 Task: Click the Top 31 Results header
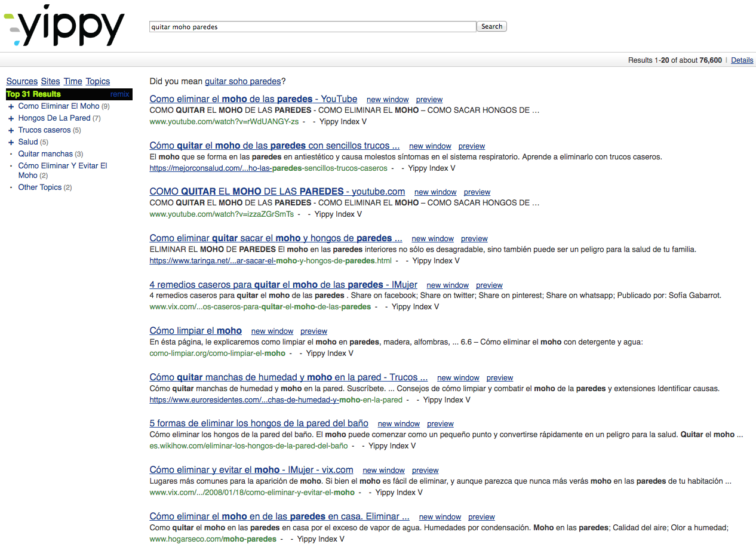(x=33, y=94)
